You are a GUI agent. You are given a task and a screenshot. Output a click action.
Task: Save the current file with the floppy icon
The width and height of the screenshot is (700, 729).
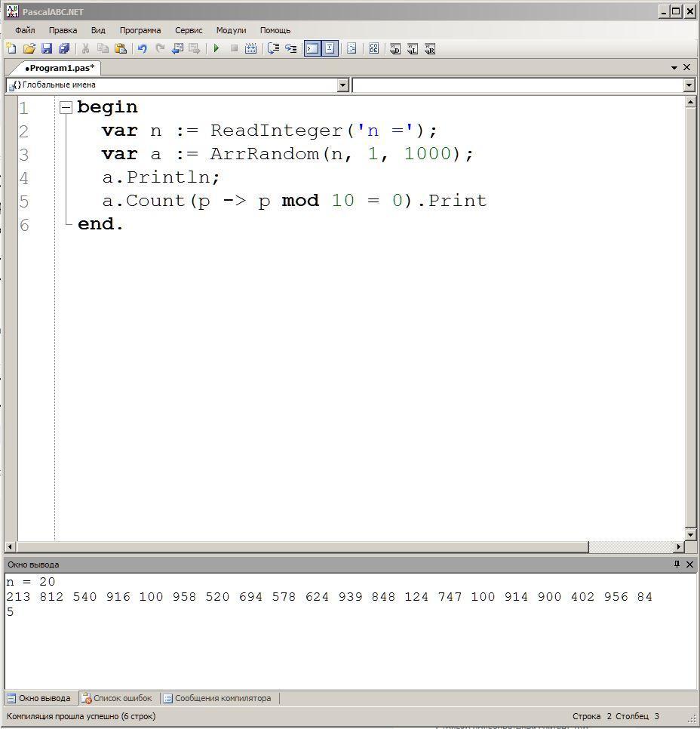tap(47, 48)
